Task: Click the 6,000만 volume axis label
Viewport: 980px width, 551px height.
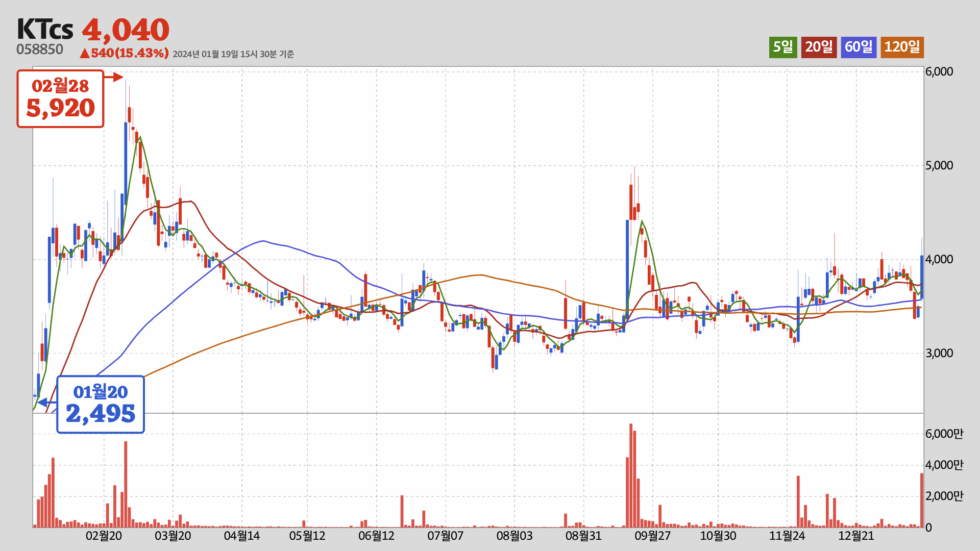Action: click(x=944, y=434)
